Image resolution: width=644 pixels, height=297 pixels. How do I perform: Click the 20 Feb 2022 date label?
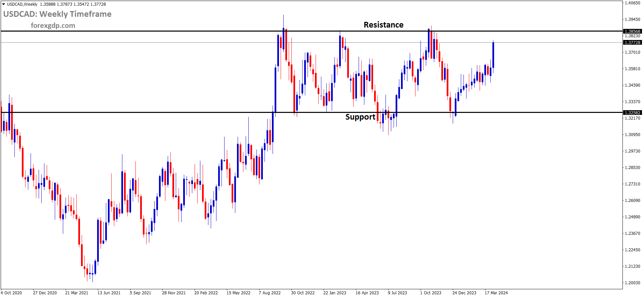coord(206,293)
